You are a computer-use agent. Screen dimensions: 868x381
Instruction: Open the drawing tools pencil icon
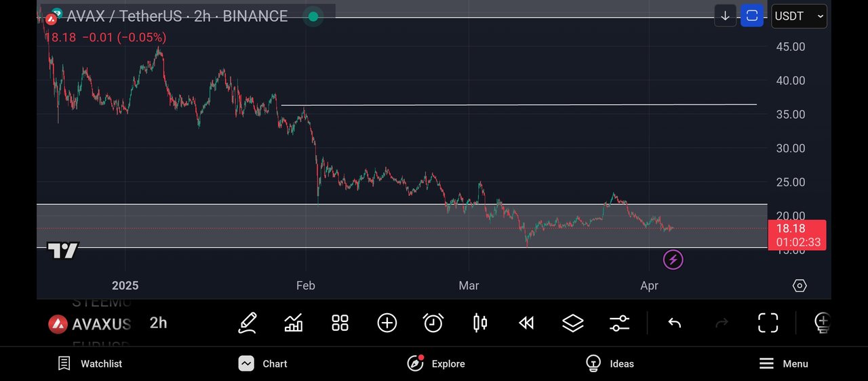point(248,323)
